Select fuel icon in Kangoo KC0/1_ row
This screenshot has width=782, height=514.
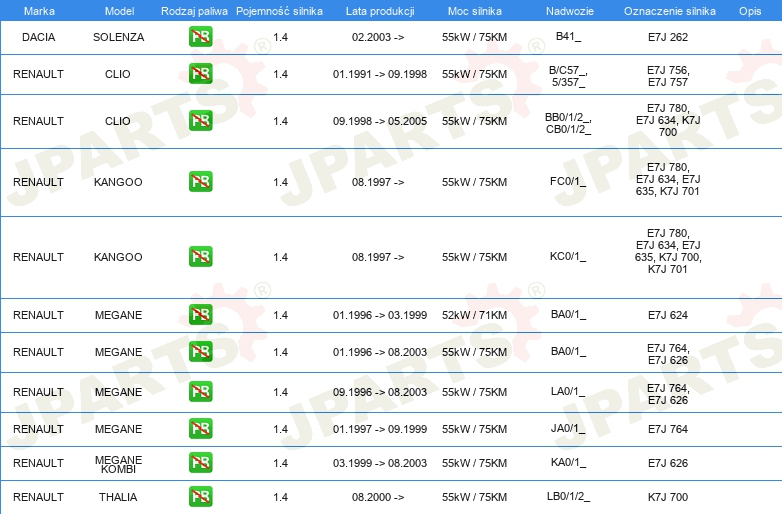[x=200, y=257]
